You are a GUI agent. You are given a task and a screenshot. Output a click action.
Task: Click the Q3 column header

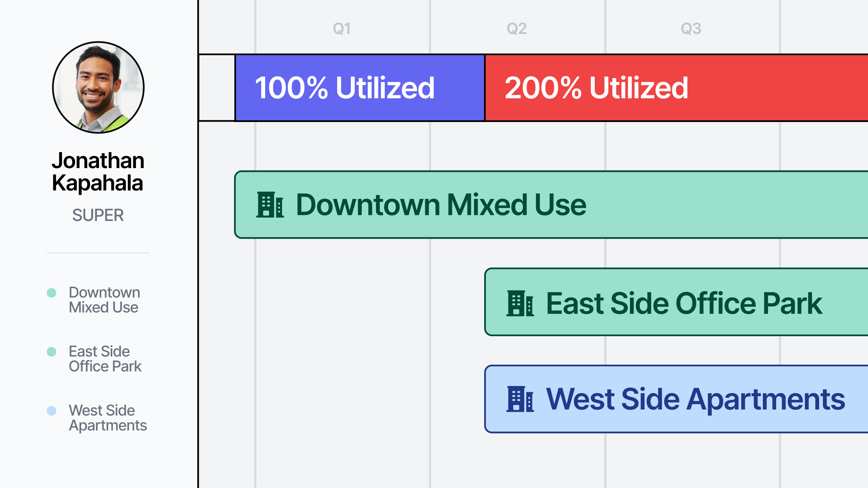pos(691,29)
